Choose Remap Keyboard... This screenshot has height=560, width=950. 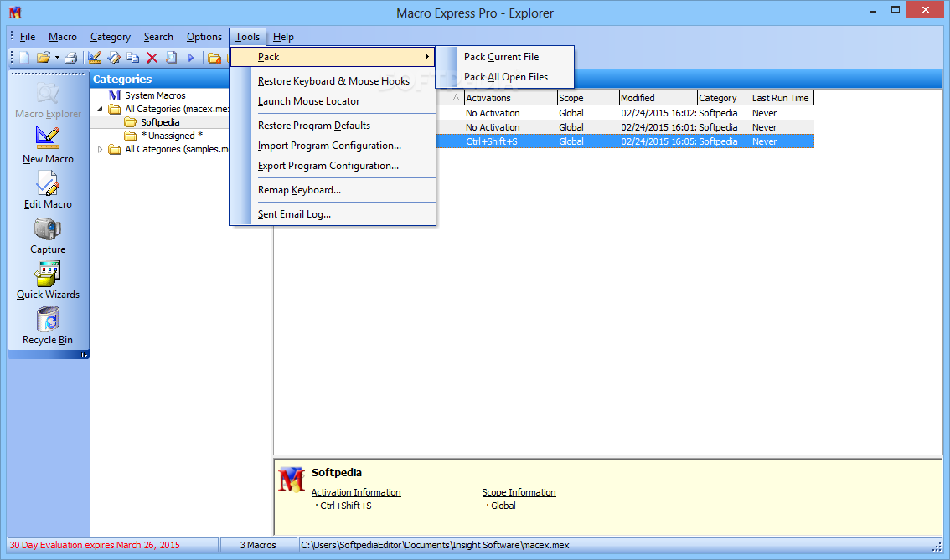click(333, 190)
